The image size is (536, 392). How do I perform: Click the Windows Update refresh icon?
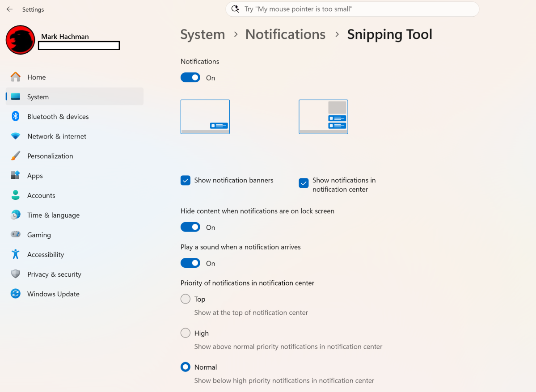click(x=15, y=294)
